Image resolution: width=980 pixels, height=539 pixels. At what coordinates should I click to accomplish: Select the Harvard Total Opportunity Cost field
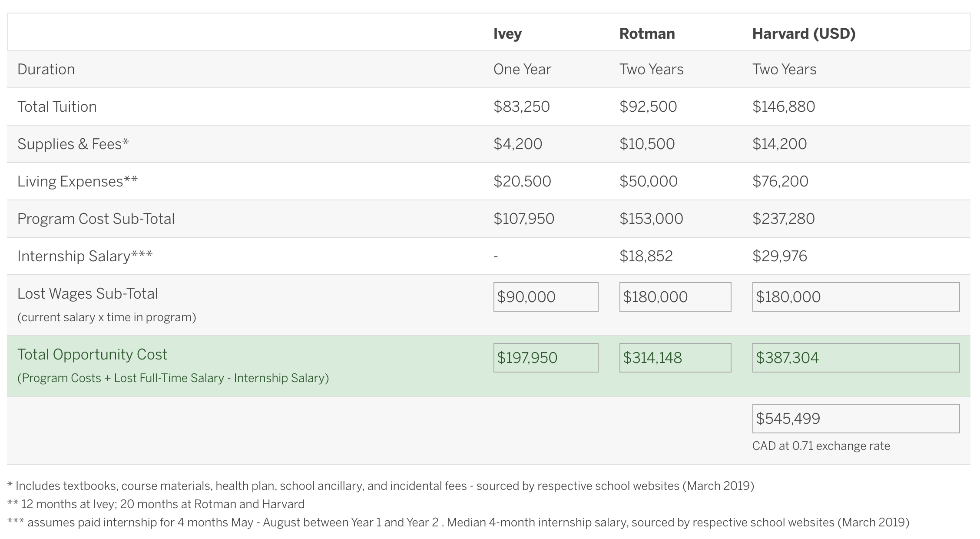(856, 358)
